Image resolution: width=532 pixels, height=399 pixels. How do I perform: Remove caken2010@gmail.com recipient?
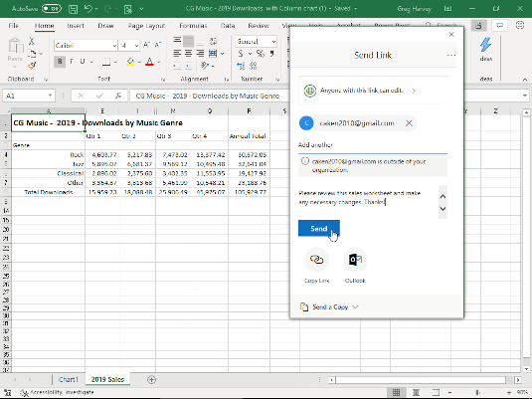[x=409, y=123]
